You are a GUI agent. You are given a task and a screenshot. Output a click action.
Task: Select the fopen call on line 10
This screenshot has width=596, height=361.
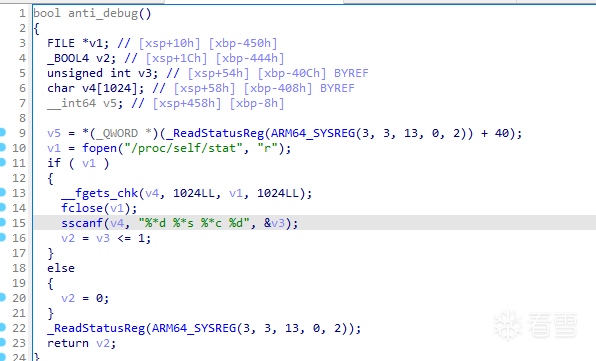coord(99,148)
